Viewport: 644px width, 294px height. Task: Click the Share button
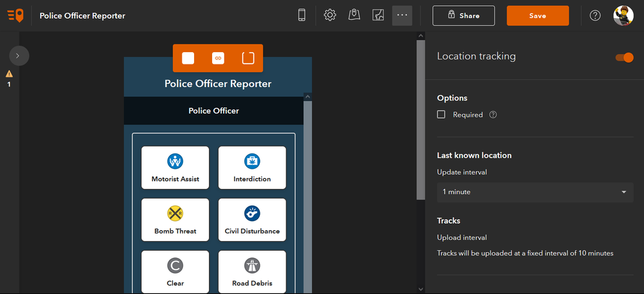(463, 15)
